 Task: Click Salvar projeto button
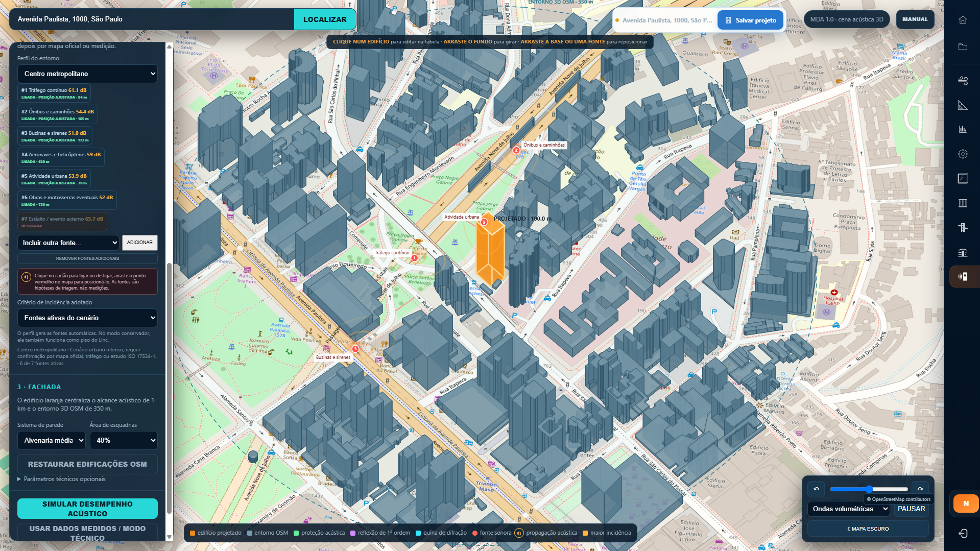pos(751,20)
